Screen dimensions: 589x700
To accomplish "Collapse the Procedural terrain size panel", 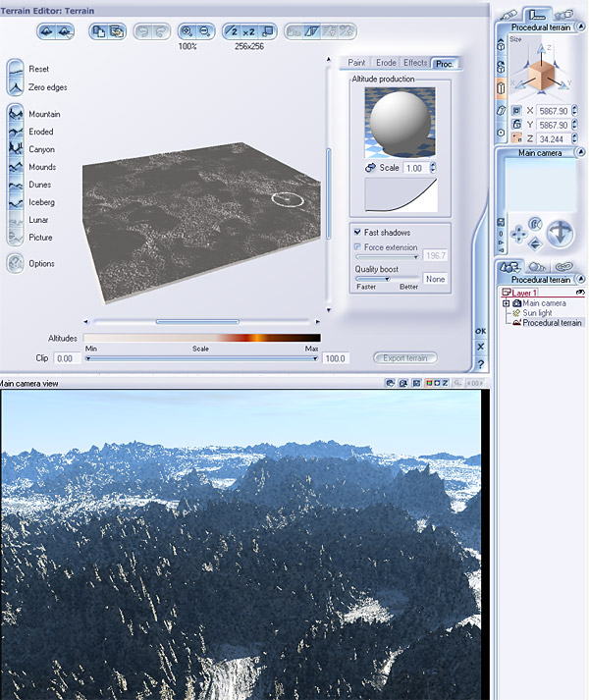I will tap(580, 27).
